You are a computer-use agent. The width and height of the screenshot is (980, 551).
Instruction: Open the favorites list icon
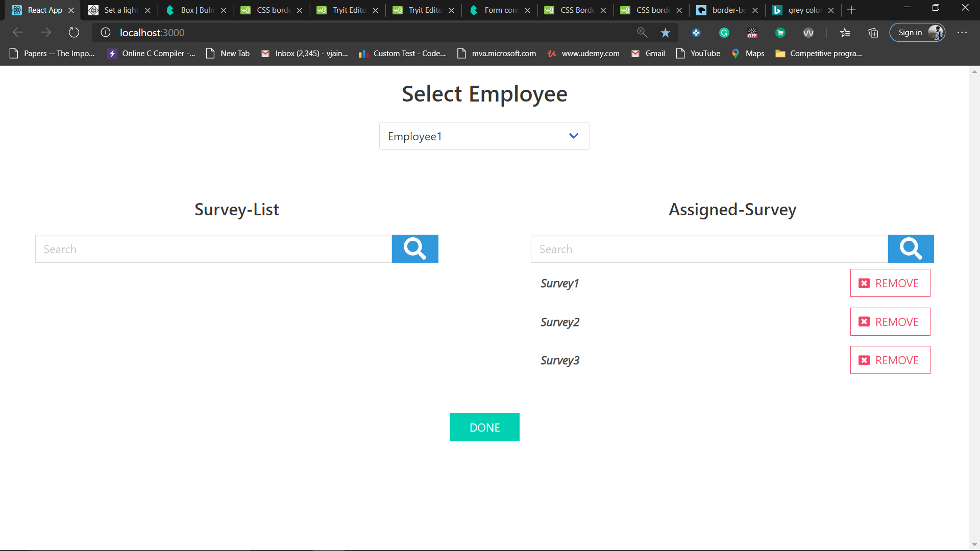click(845, 33)
